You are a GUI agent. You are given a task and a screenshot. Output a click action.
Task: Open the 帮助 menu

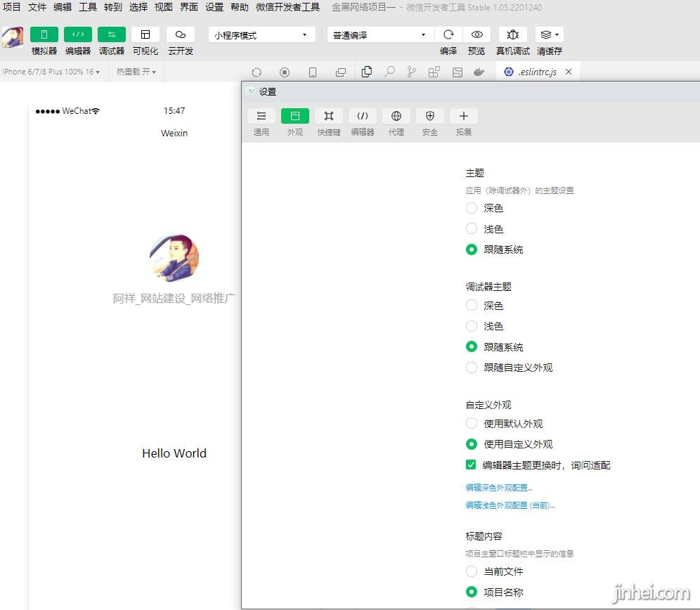pos(240,7)
